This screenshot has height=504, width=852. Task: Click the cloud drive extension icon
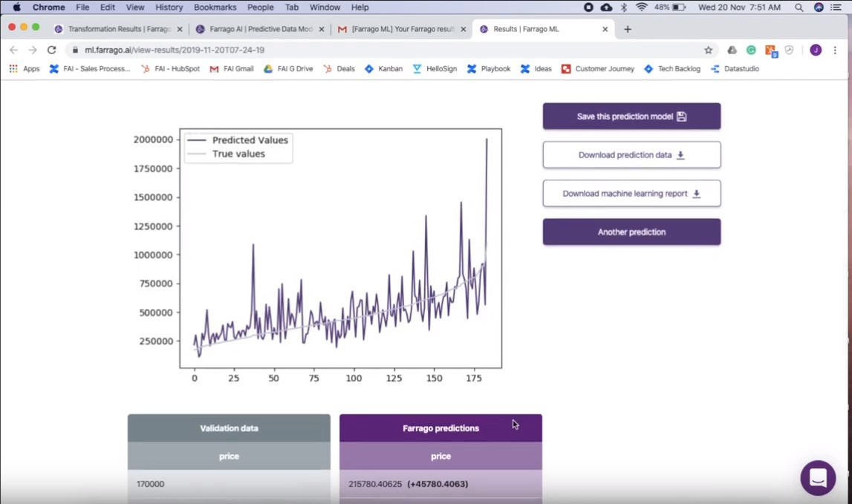(x=732, y=50)
